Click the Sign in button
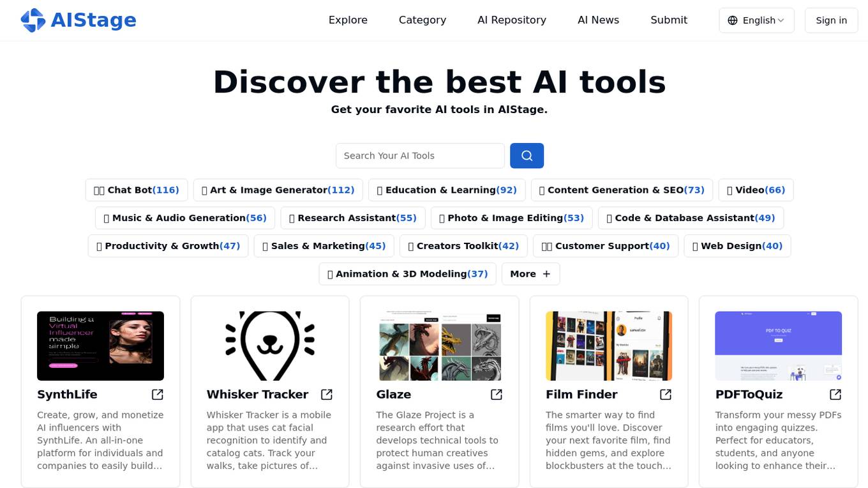The image size is (868, 488). [x=832, y=20]
